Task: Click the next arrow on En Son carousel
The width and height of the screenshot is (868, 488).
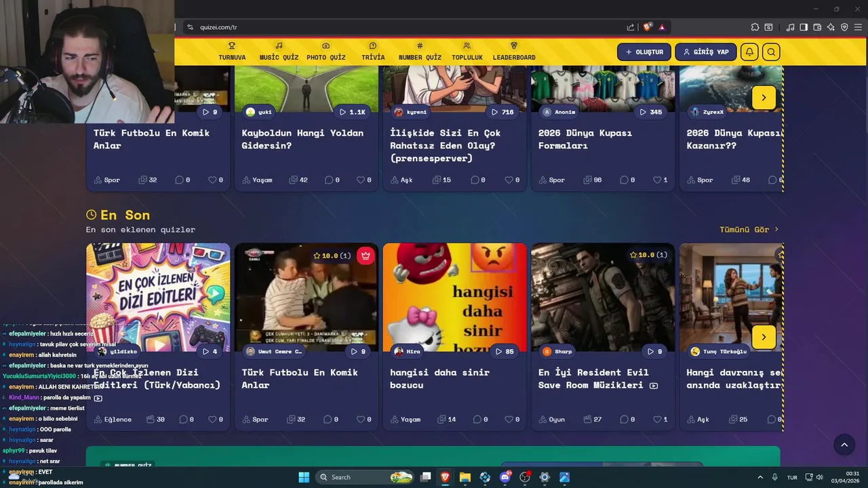Action: [764, 337]
